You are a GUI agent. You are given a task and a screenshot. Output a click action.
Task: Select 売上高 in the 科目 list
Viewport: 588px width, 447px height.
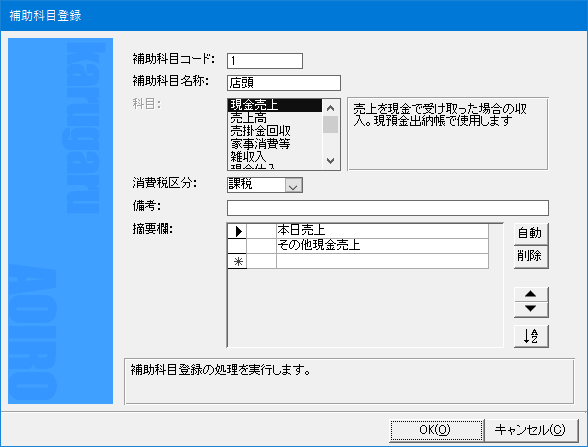275,118
